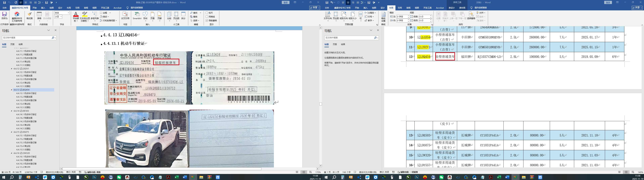The image size is (644, 180).
Task: Expand 行和段落间距 spacing dropdown in left Word
Action: (x=116, y=20)
